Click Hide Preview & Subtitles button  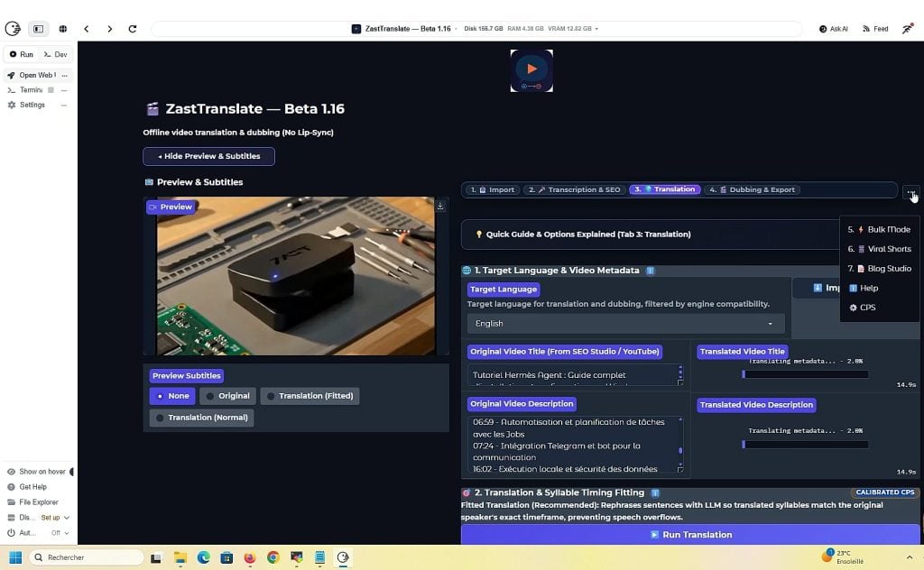click(x=208, y=156)
